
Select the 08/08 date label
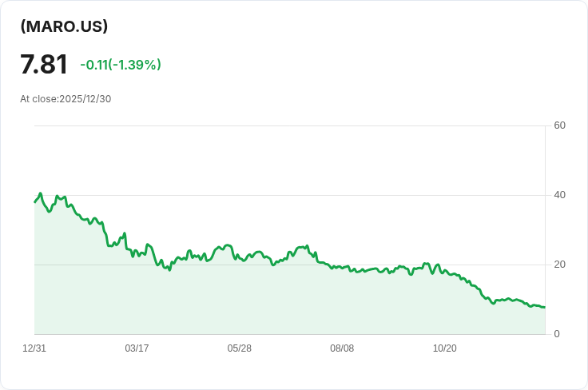coord(342,348)
